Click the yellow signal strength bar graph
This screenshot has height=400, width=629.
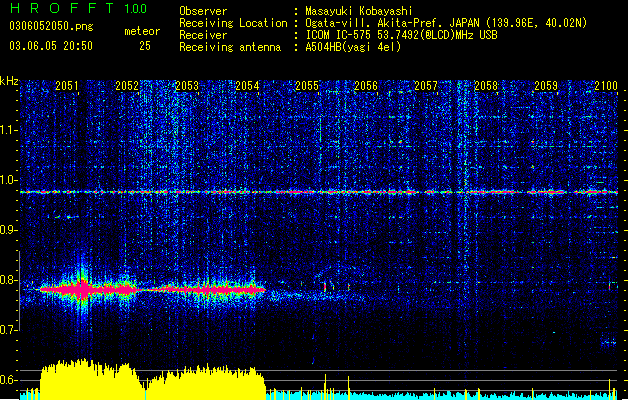[152, 379]
